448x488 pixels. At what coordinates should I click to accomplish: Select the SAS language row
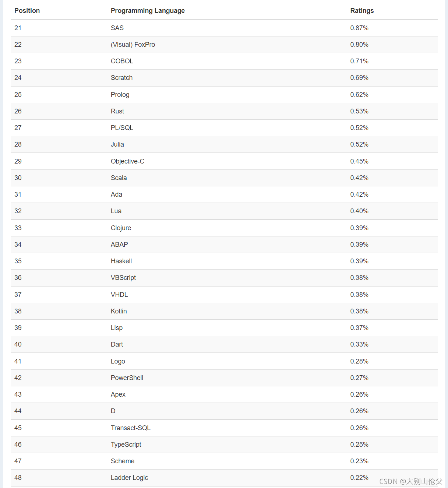224,28
